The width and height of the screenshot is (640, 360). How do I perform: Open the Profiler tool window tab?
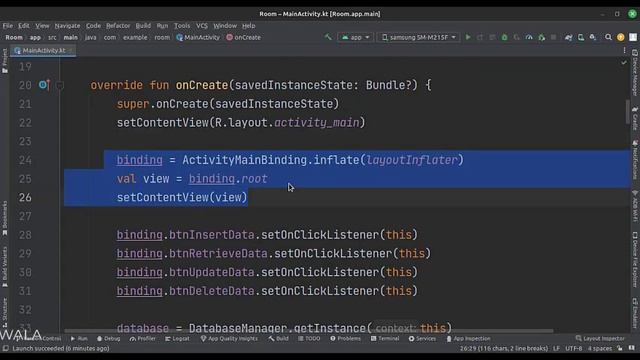click(142, 338)
